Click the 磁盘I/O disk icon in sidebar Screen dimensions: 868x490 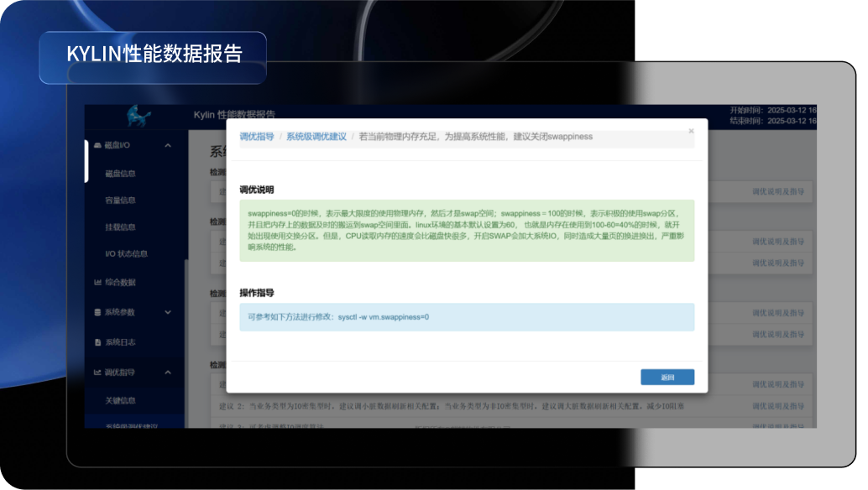click(x=97, y=146)
